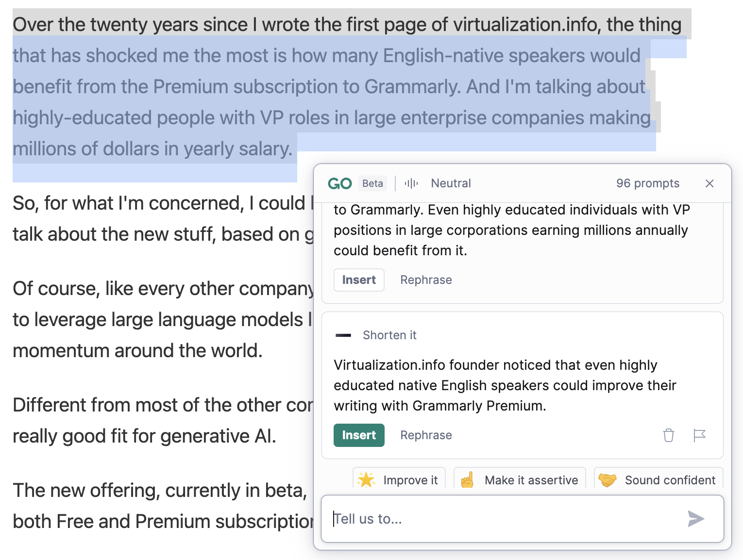This screenshot has height=560, width=743.
Task: Click the pointing finger icon on Make it assertive
Action: [467, 480]
